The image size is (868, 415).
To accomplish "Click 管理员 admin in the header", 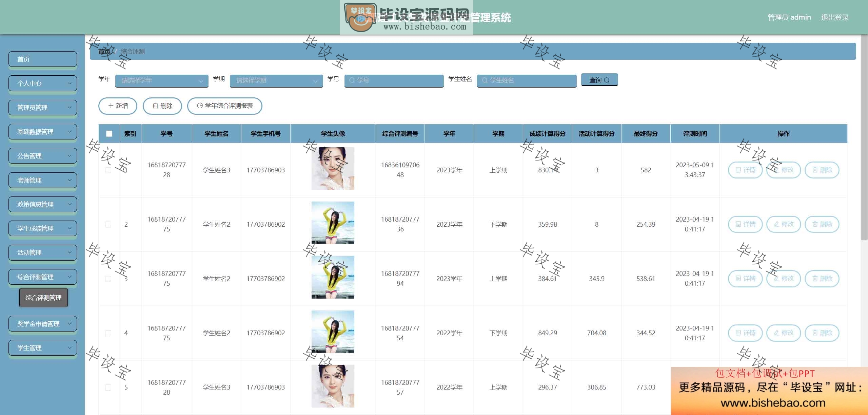I will 789,17.
